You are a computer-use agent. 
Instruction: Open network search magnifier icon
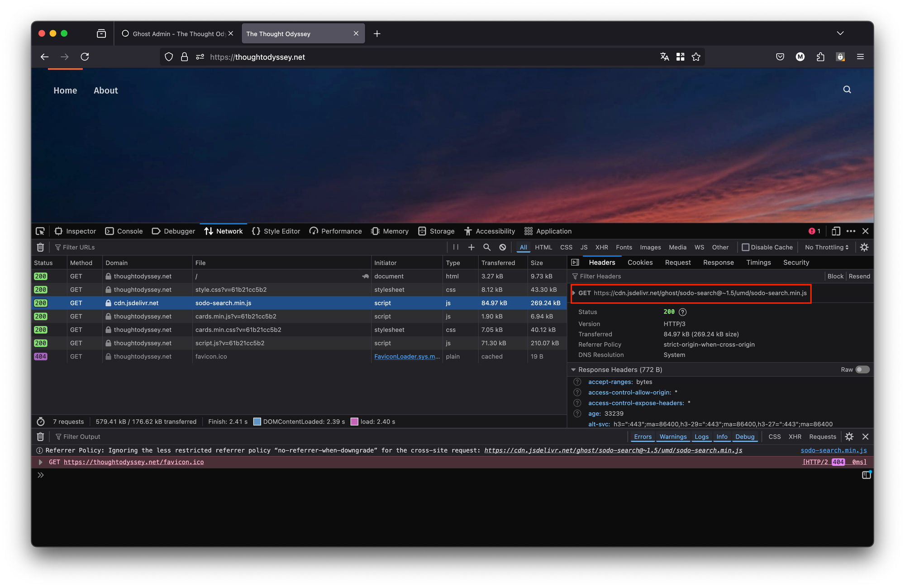tap(487, 247)
